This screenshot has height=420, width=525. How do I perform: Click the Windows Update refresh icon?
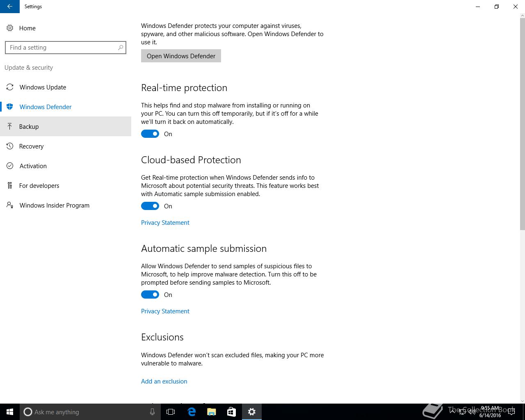pos(10,87)
